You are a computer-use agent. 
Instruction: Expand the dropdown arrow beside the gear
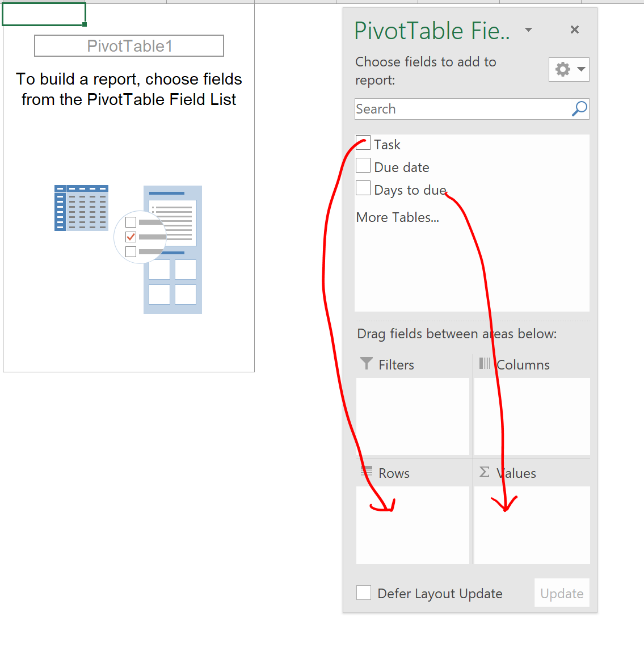coord(581,69)
